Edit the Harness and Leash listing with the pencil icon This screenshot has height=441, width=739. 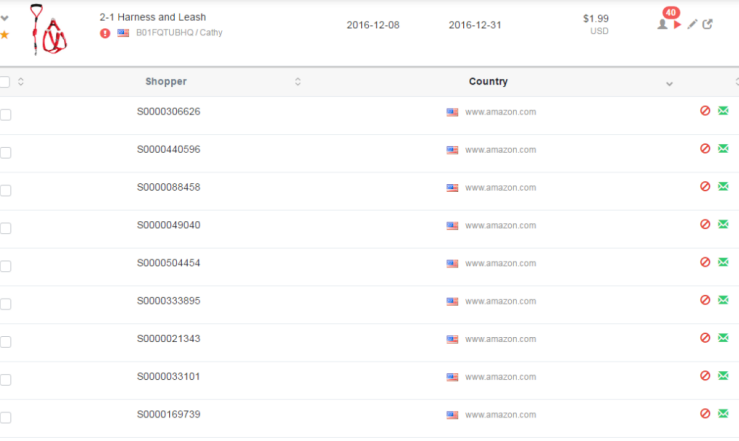pyautogui.click(x=692, y=24)
